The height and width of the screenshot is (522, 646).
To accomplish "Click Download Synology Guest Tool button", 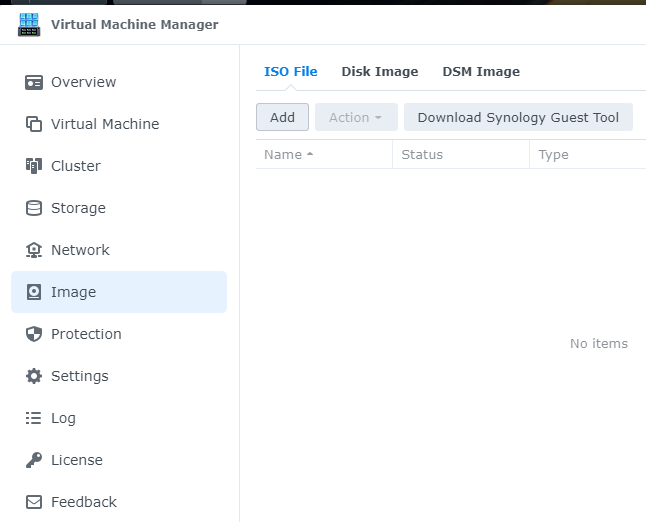I will pos(518,117).
